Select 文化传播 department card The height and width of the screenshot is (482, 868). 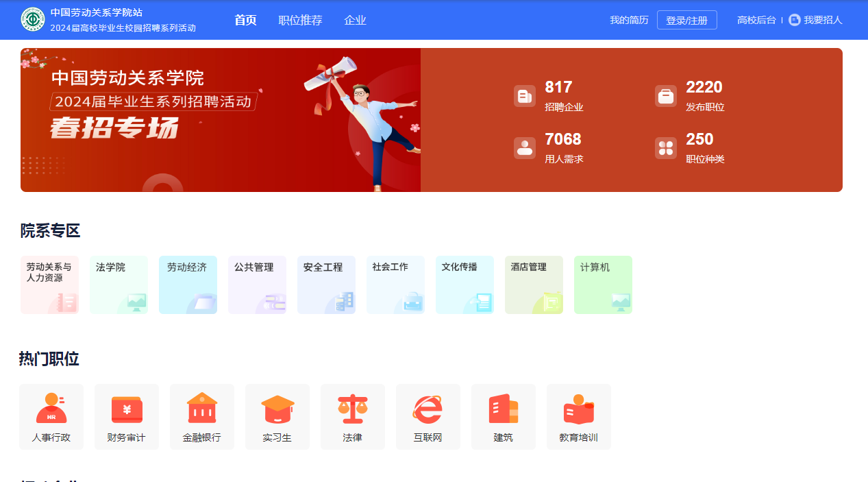pos(465,285)
